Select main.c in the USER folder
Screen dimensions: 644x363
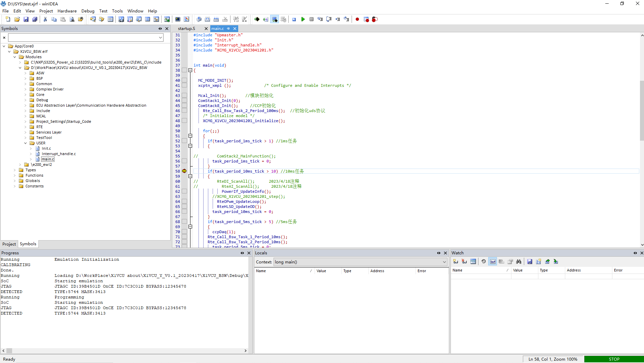click(48, 159)
